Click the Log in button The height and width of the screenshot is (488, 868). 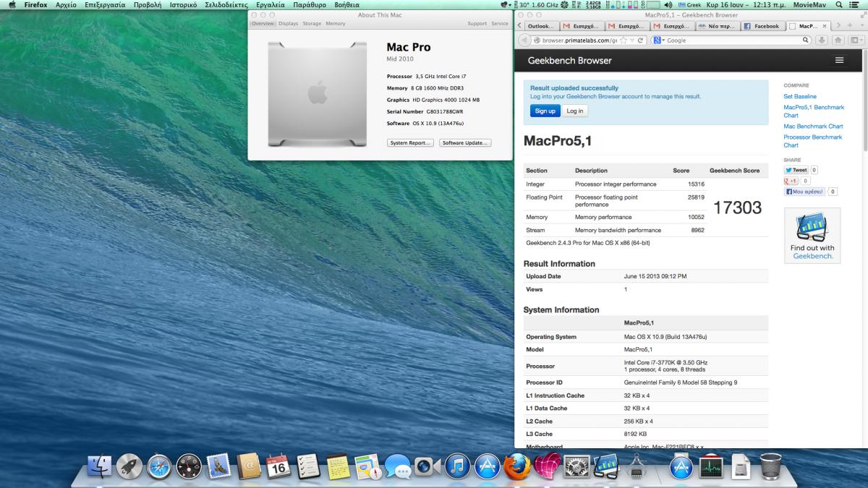[x=575, y=111]
